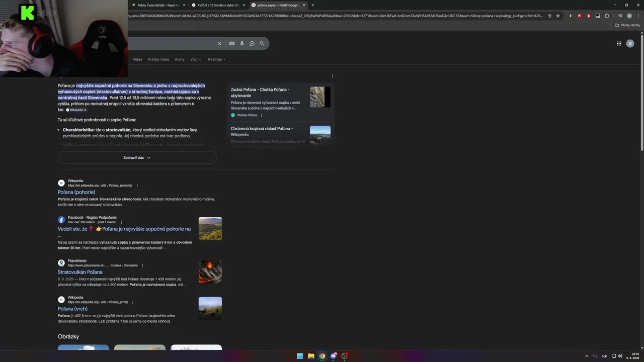Click the first red circular extension icon
644x362 pixels.
click(x=580, y=16)
